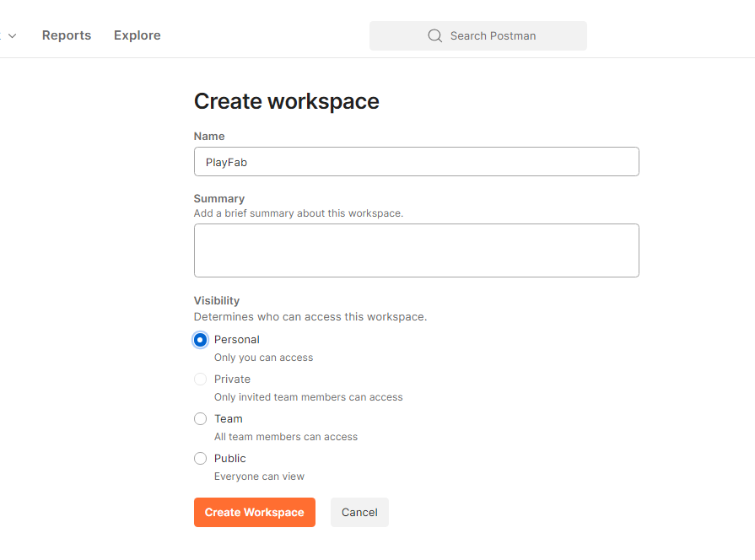Click the Private label text

click(x=233, y=379)
